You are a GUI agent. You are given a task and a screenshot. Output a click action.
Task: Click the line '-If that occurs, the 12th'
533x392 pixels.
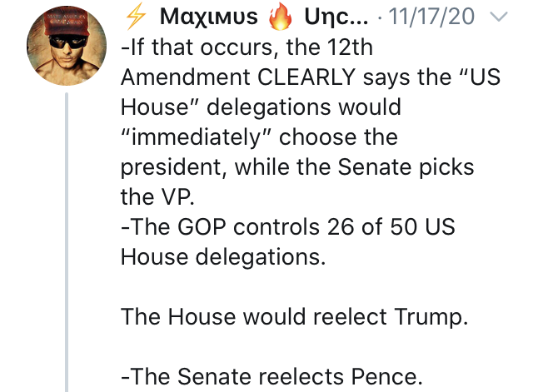(x=247, y=47)
